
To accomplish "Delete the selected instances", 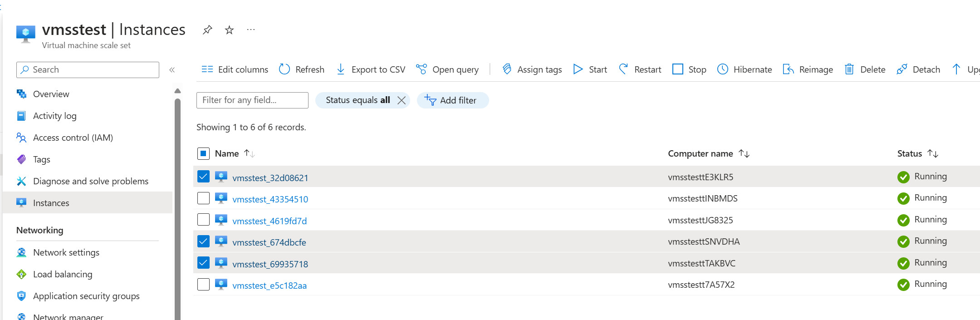I will (x=865, y=69).
